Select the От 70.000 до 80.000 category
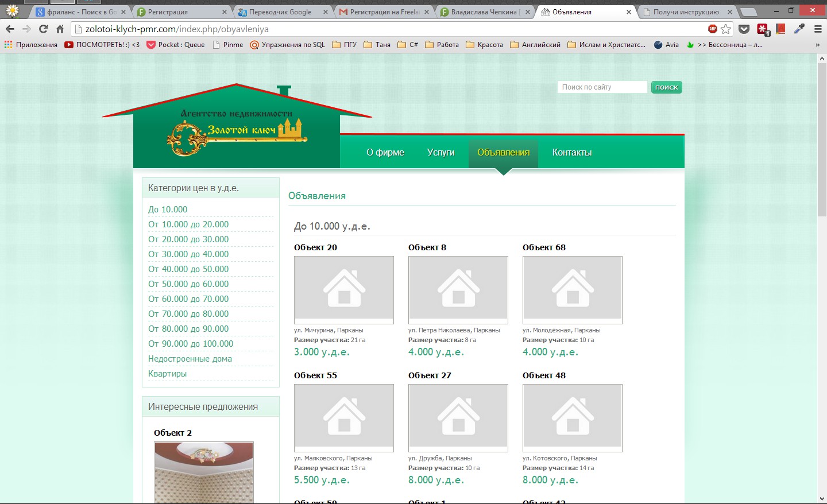 tap(188, 314)
